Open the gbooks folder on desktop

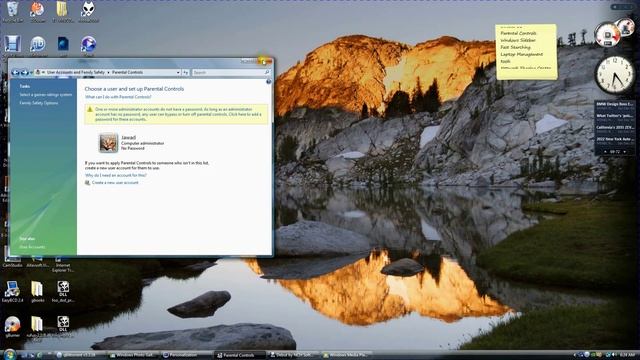click(x=37, y=291)
